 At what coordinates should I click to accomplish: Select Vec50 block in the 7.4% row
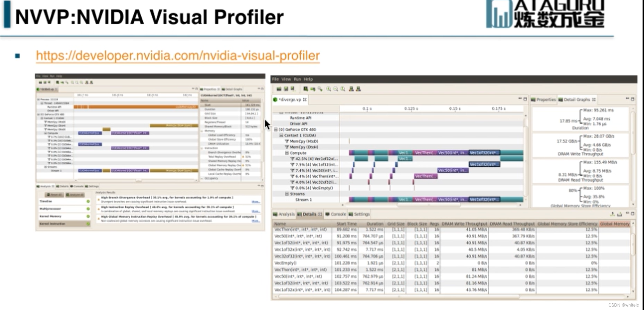pyautogui.click(x=453, y=170)
